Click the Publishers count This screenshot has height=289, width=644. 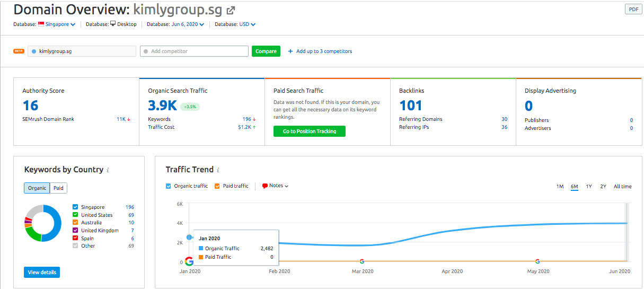point(631,120)
